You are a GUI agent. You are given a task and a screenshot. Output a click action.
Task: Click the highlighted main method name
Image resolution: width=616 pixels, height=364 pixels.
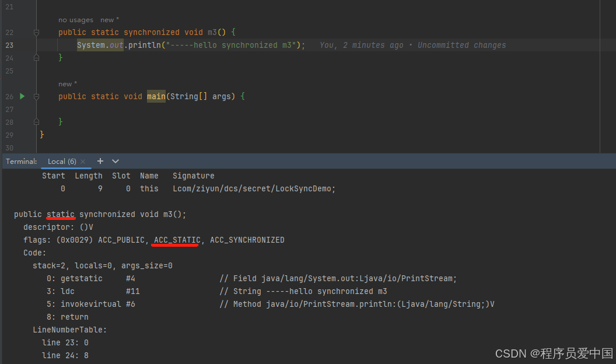coord(156,96)
